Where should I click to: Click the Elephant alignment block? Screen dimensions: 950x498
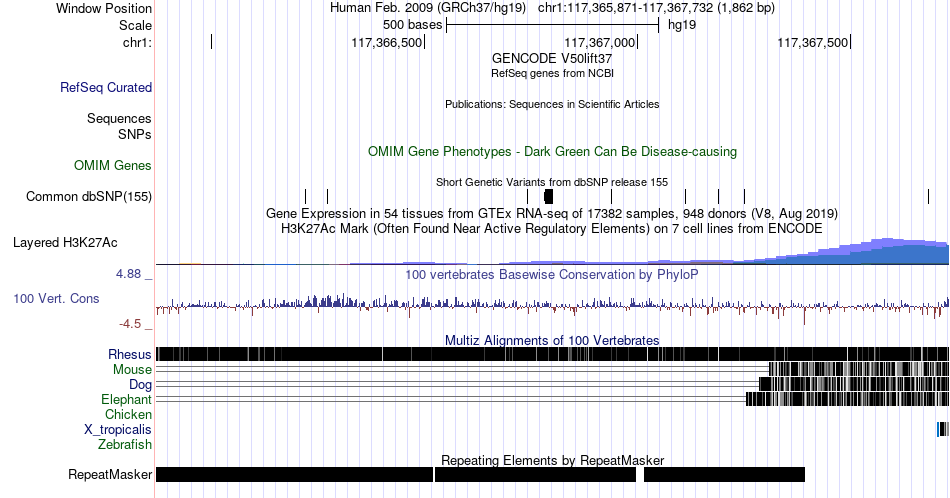[x=848, y=399]
